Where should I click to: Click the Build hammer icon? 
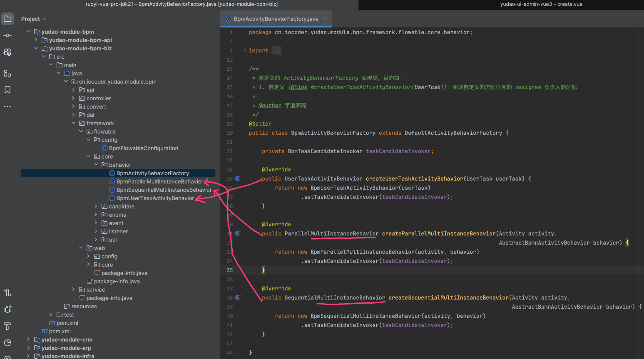7,326
